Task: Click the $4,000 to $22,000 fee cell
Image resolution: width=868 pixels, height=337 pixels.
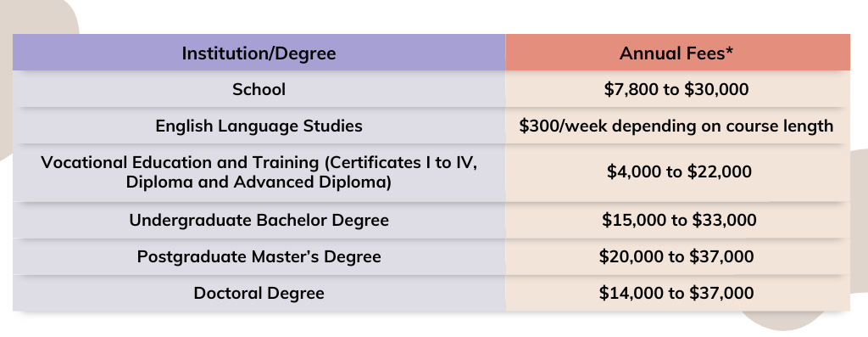Action: click(x=677, y=172)
